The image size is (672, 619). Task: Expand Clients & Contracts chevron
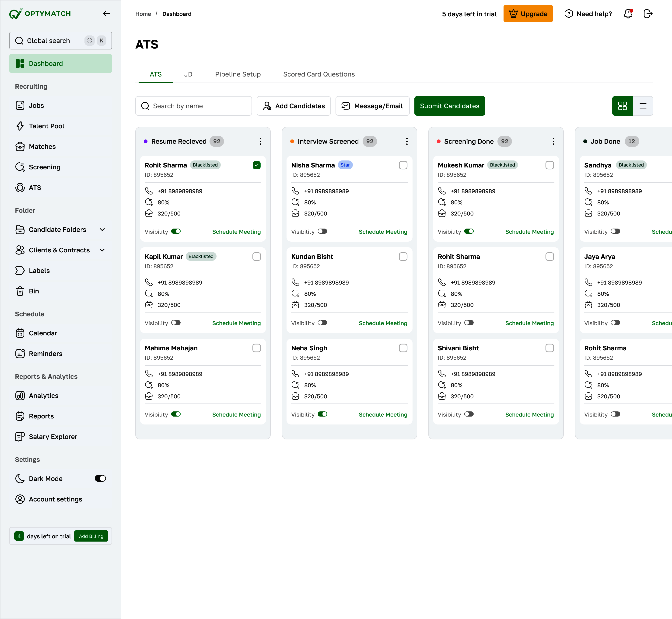coord(102,250)
